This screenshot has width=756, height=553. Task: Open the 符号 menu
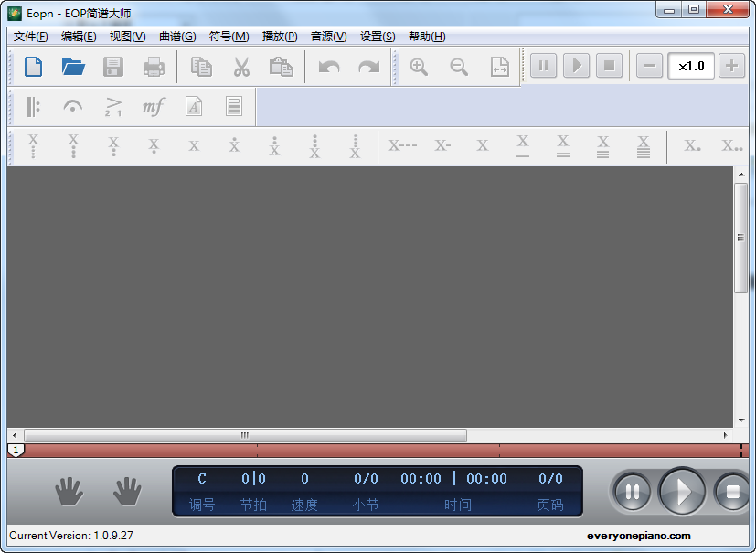pyautogui.click(x=229, y=37)
